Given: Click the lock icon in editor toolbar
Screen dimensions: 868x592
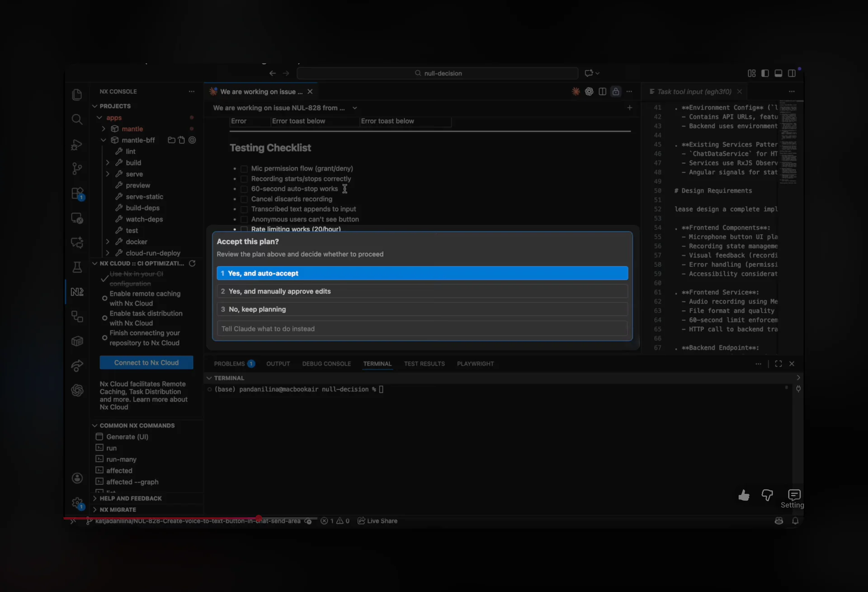Looking at the screenshot, I should [x=616, y=91].
